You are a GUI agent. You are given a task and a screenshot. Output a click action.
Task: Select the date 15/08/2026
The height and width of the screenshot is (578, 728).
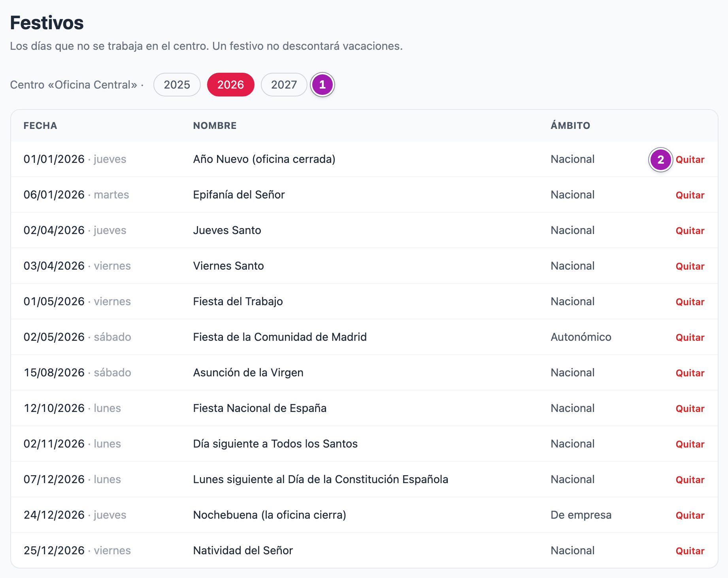point(54,372)
